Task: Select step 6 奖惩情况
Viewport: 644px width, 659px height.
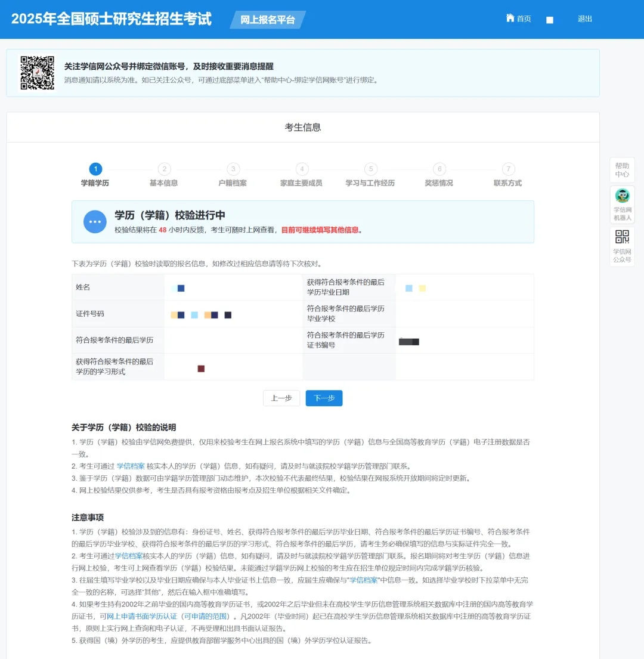Action: coord(439,169)
